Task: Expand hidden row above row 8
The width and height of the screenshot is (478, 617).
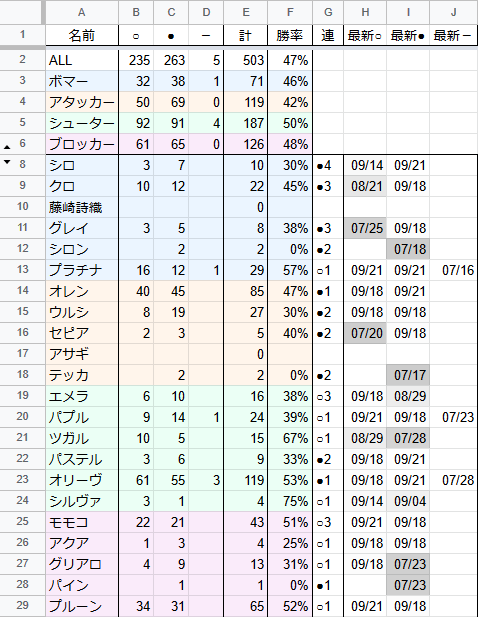Action: [7, 161]
